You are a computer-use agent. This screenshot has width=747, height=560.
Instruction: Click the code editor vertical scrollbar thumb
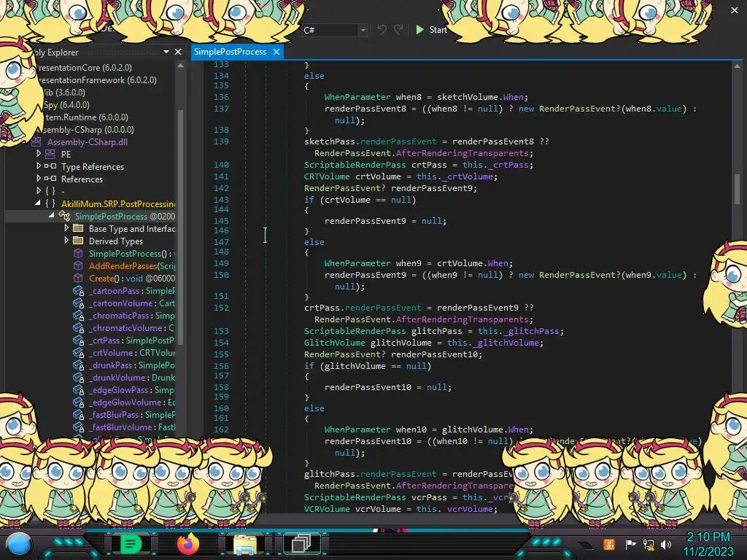pyautogui.click(x=737, y=188)
